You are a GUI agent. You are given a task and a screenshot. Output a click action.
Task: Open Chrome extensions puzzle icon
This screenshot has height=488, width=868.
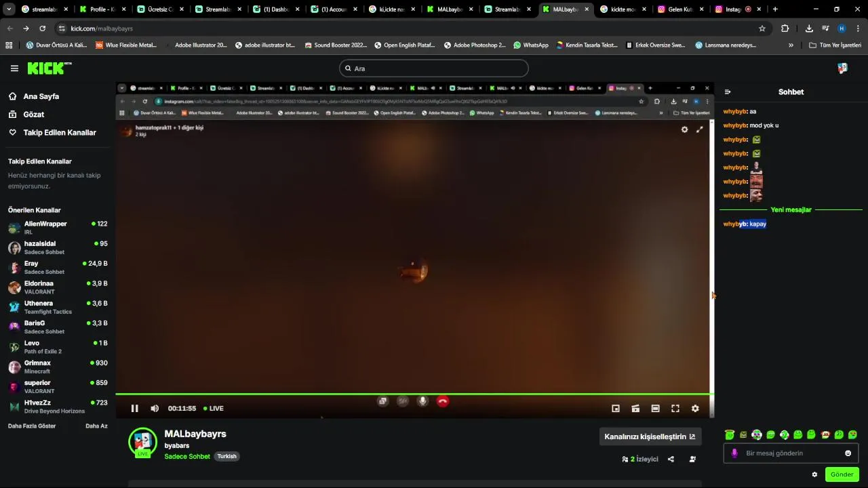785,28
